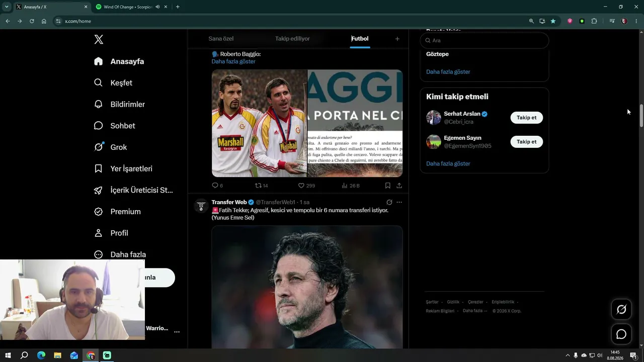This screenshot has width=644, height=362.
Task: Open the Gizlilik footer link
Action: [x=453, y=302]
